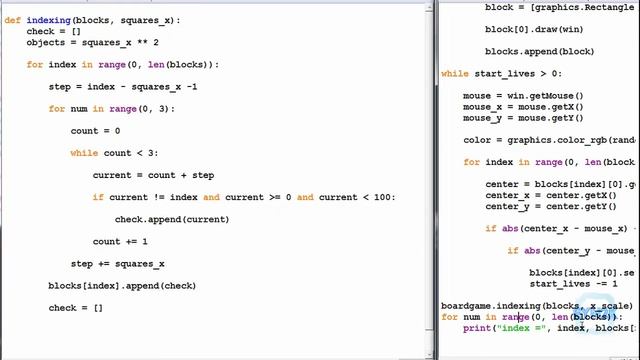Click the 'blocks.append(block)' line
Screen dimensions: 640x360
(539, 51)
